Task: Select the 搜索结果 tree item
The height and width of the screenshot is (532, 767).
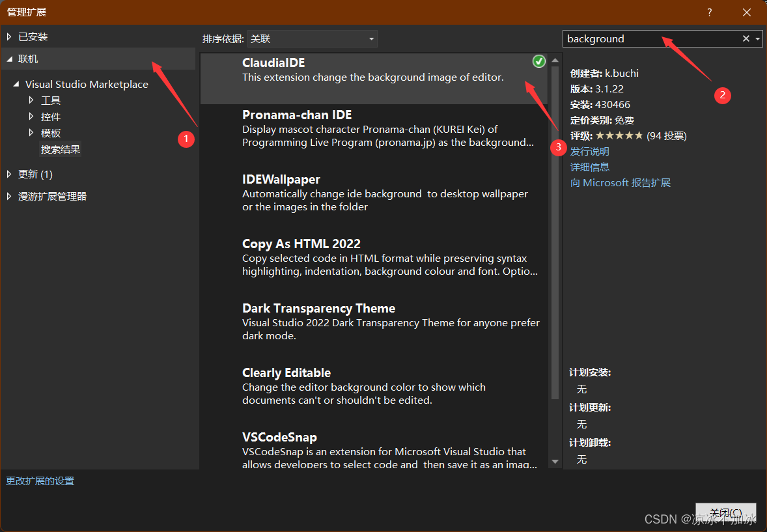Action: [x=60, y=149]
